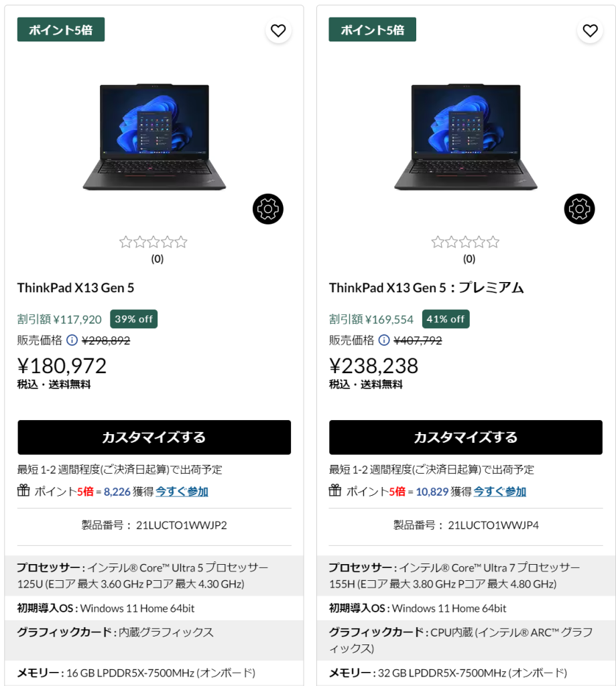
Task: Click 今すぐ参加 link under 8,226 points
Action: click(x=182, y=492)
